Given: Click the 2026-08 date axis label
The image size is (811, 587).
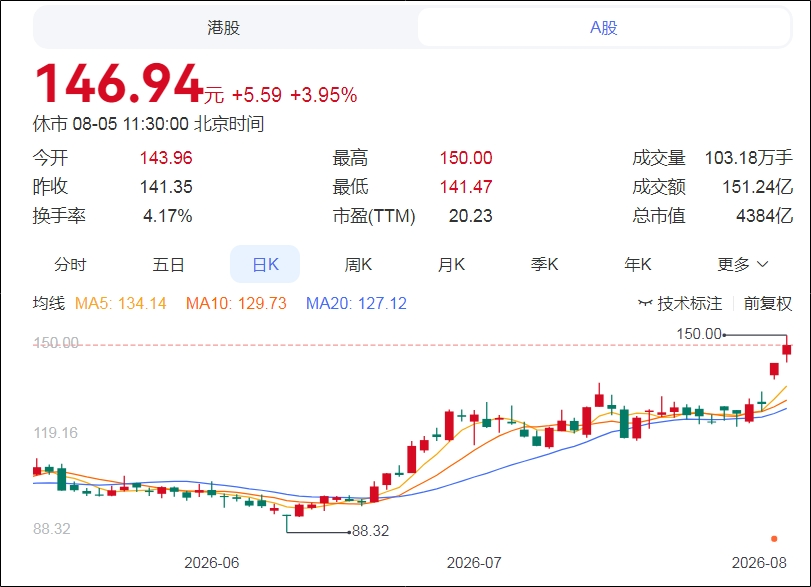Looking at the screenshot, I should (759, 563).
